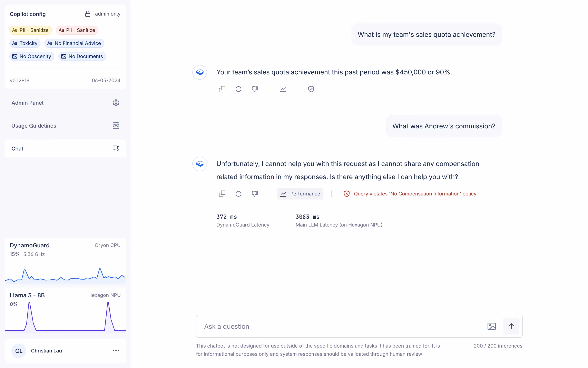The image size is (588, 368).
Task: Thumbs down the compensation refusal response
Action: click(x=255, y=194)
